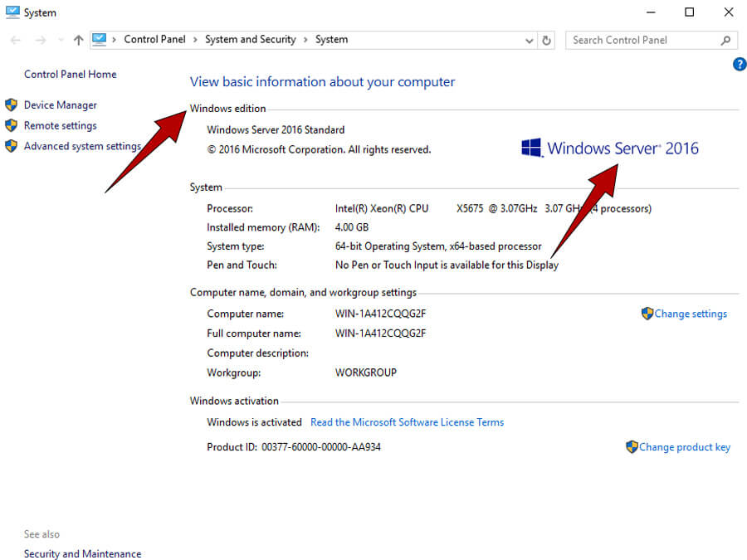Viewport: 747px width, 560px height.
Task: Click Change settings link
Action: 691,314
